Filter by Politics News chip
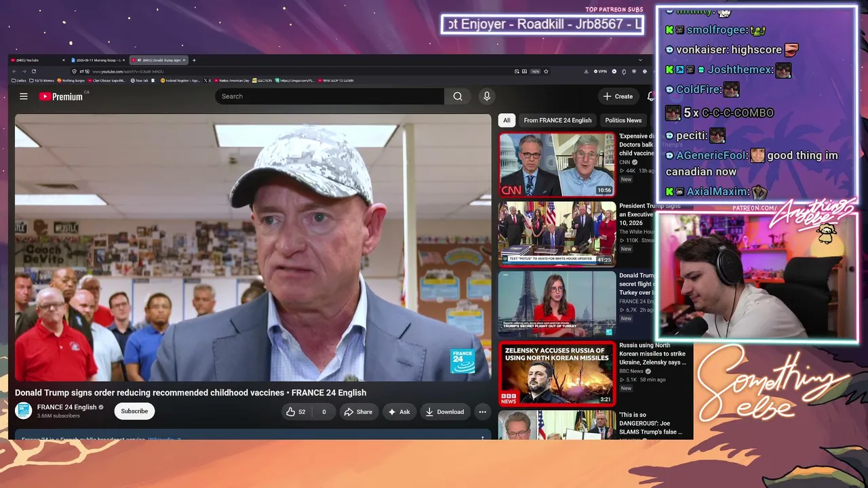The width and height of the screenshot is (868, 488). tap(623, 120)
